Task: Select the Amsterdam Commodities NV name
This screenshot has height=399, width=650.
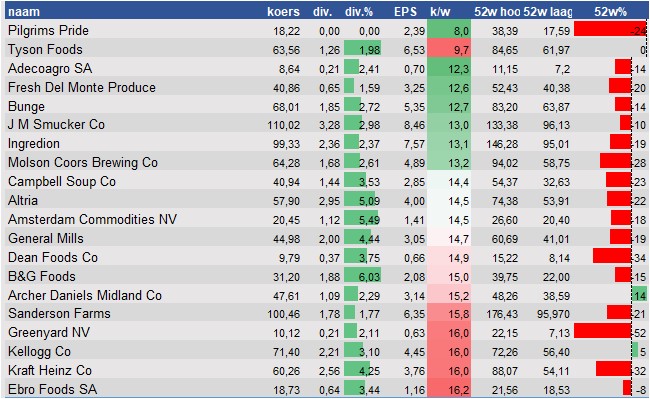Action: click(92, 219)
